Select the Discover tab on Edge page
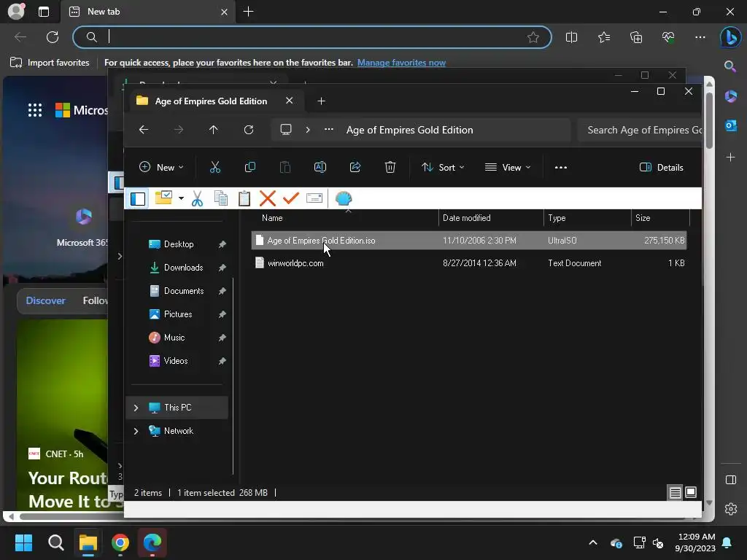 click(46, 301)
